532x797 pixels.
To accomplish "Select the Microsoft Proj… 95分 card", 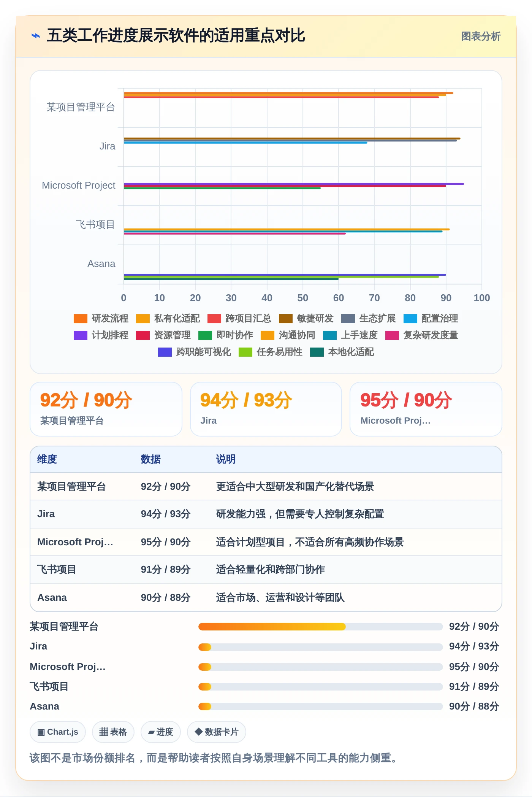I will pos(426,409).
